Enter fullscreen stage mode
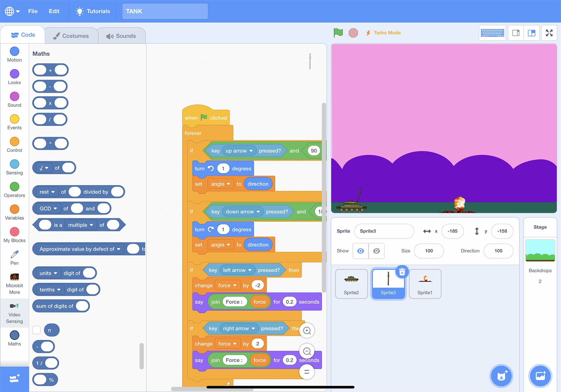The image size is (561, 392). point(549,33)
